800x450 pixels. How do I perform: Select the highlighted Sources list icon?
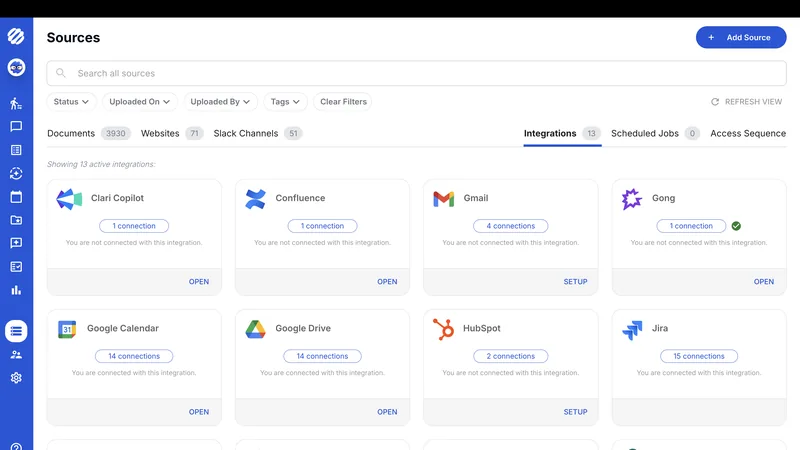(x=16, y=331)
